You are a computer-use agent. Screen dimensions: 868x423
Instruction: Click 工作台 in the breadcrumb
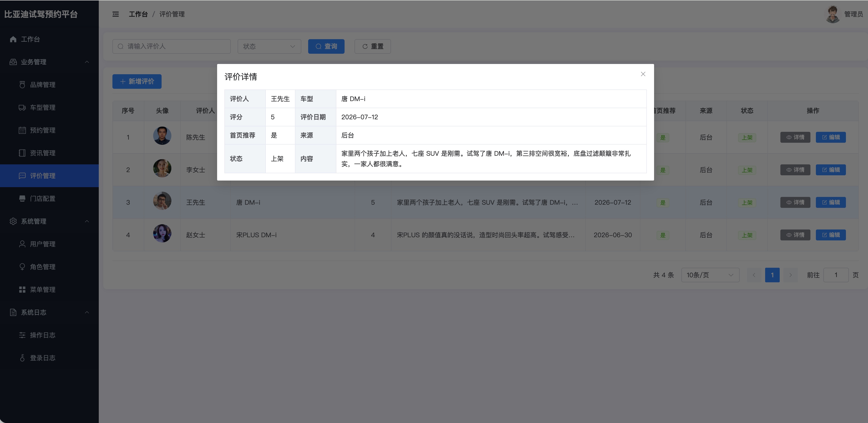(x=138, y=14)
